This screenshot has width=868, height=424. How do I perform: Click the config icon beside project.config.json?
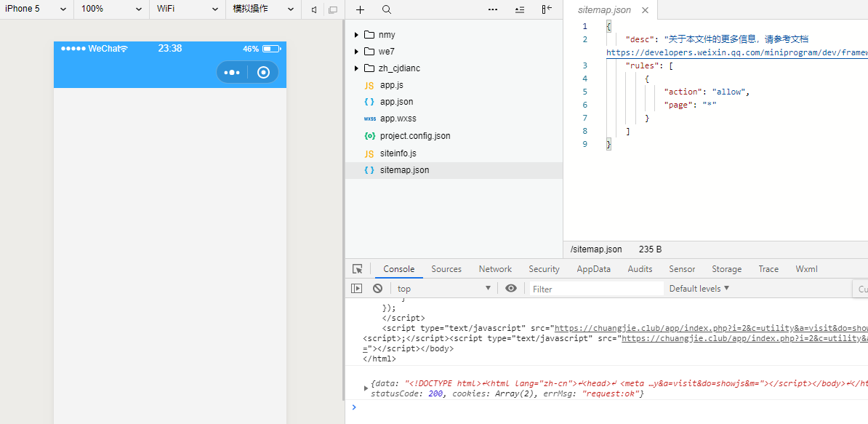(369, 135)
